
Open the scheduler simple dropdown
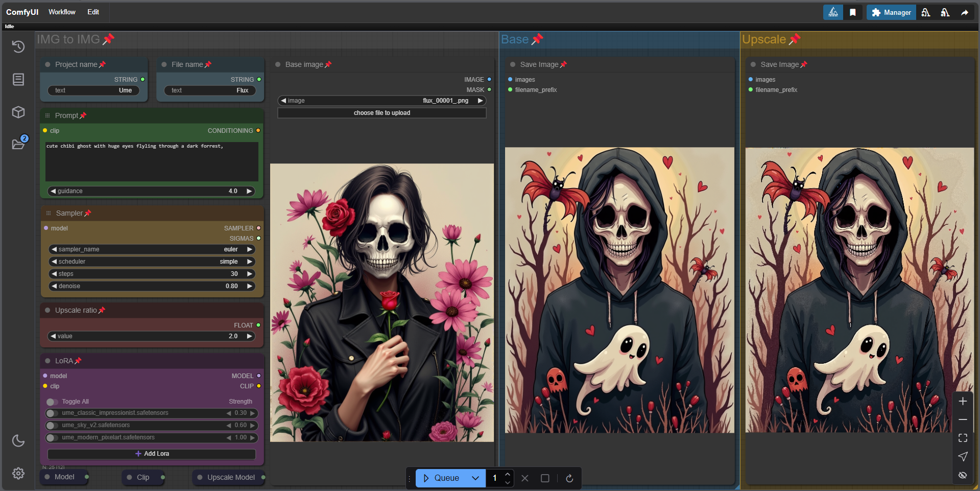[152, 262]
